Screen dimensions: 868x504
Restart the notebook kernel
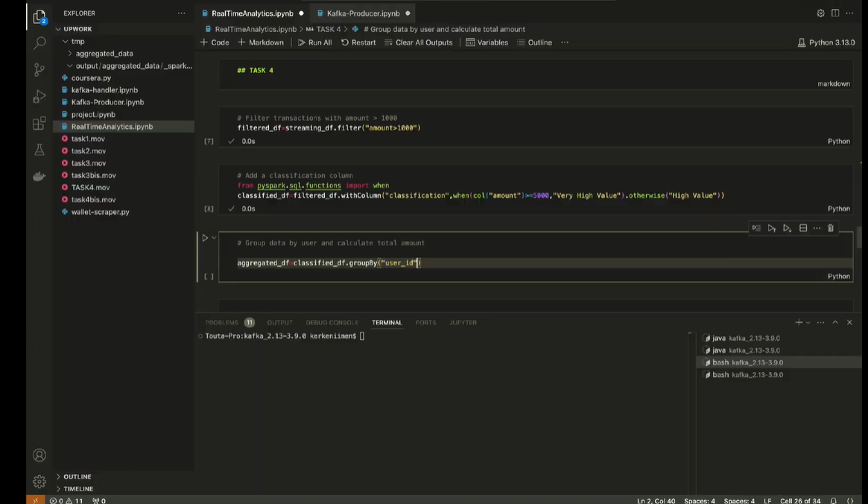click(x=358, y=42)
